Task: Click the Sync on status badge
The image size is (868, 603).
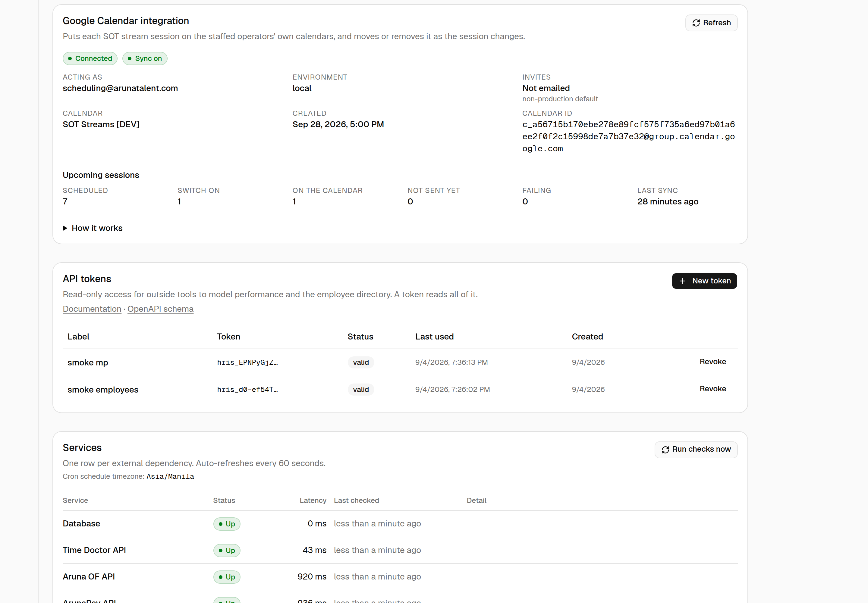Action: click(145, 58)
